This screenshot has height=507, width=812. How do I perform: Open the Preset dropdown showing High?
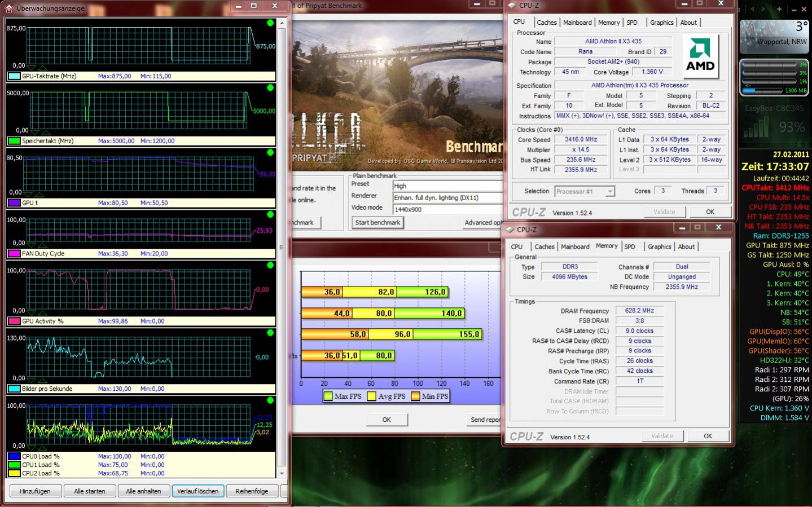(x=447, y=186)
